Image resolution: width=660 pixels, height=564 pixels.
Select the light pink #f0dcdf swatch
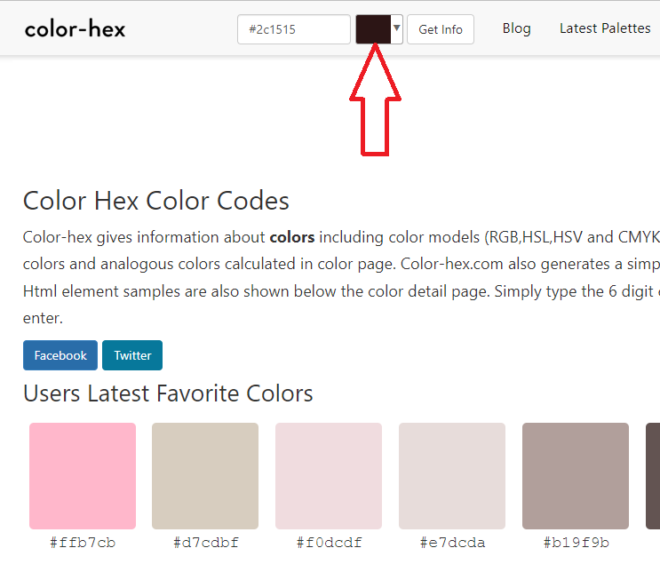coord(328,476)
